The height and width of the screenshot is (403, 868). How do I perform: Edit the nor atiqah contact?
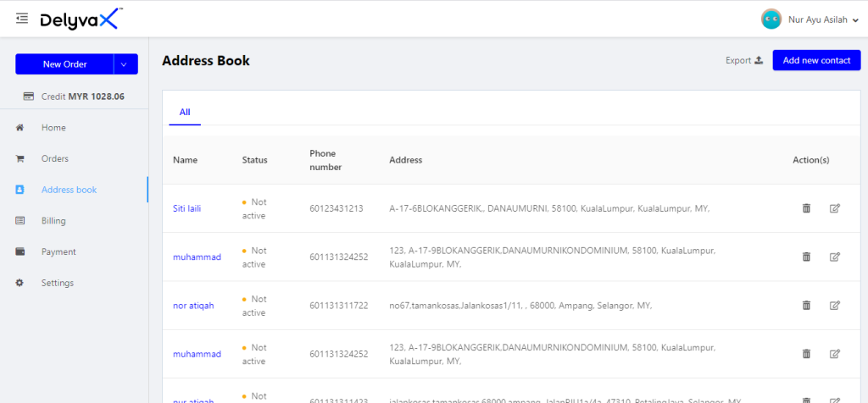pyautogui.click(x=835, y=305)
